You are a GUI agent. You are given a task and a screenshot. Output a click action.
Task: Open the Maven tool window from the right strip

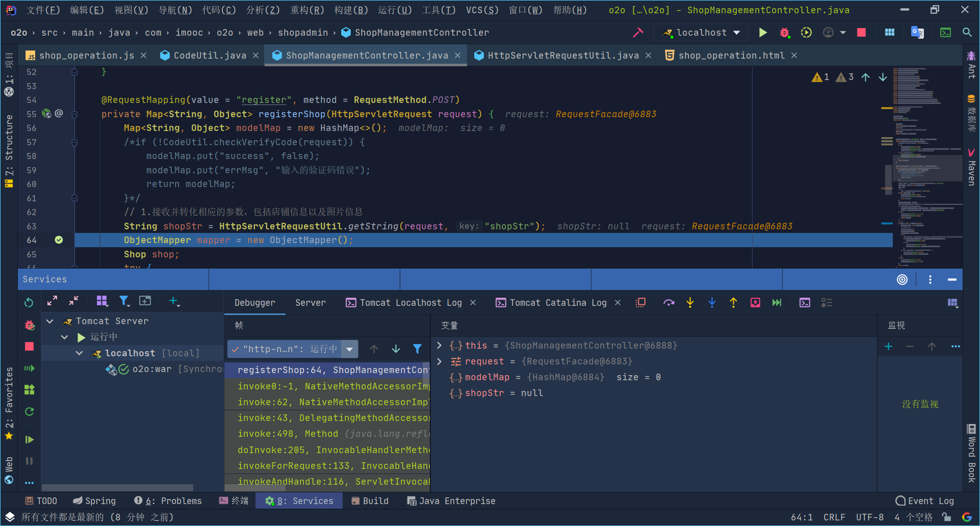pyautogui.click(x=971, y=167)
